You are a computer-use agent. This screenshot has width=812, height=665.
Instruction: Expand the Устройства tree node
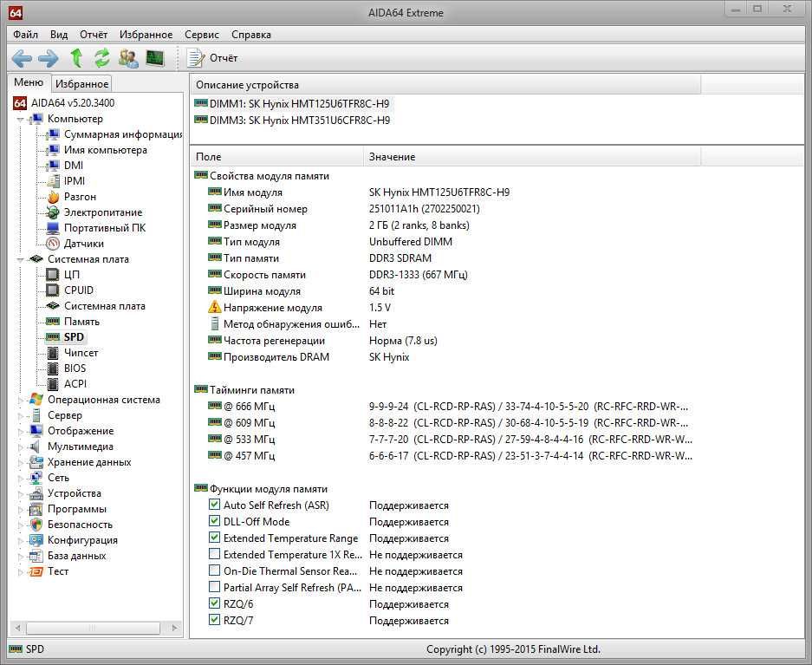coord(20,493)
